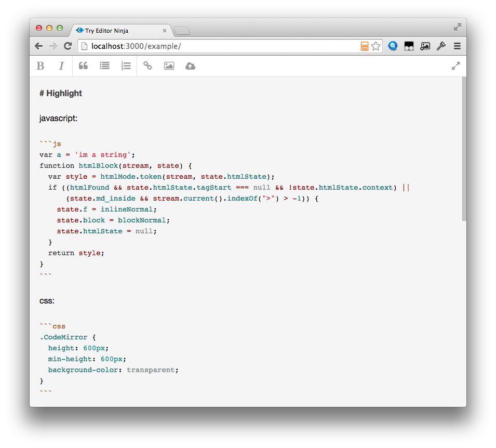Click the 'javascript:' paragraph text
This screenshot has width=496, height=448.
58,118
